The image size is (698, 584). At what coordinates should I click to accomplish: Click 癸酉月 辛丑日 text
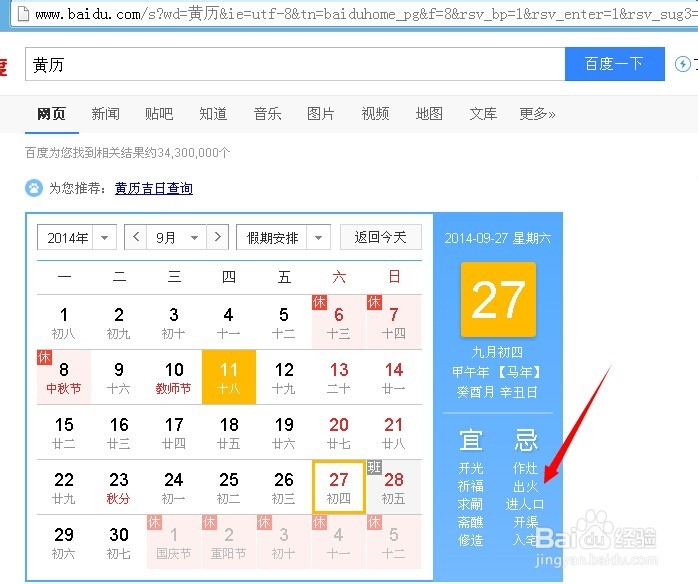click(497, 392)
